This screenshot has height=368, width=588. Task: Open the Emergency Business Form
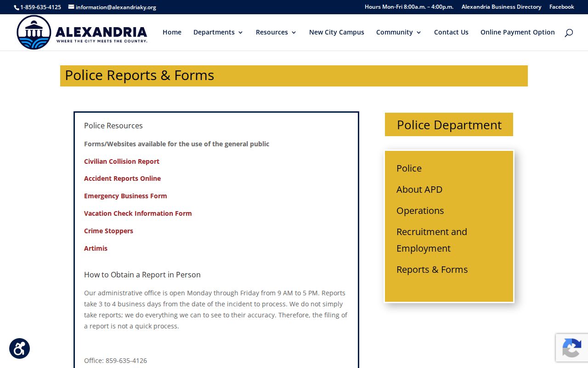coord(125,196)
